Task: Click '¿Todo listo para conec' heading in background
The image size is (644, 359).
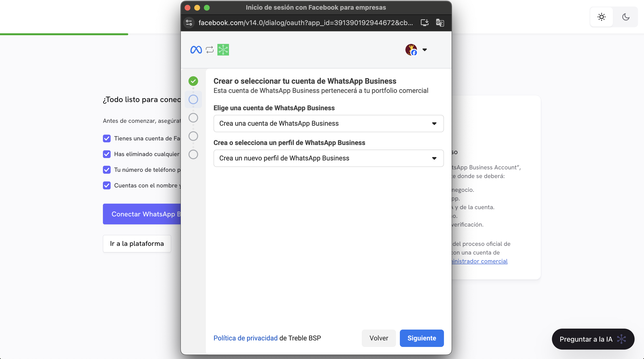Action: (142, 100)
